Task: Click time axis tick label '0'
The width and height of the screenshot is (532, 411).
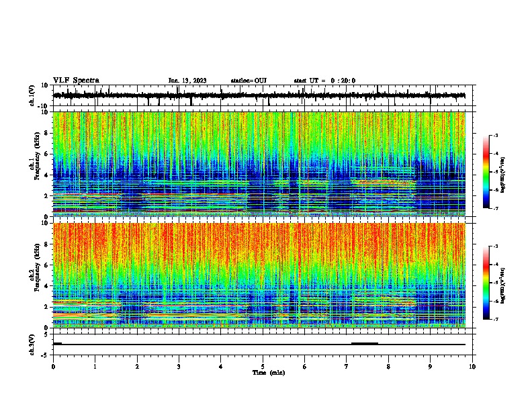Action: pos(53,367)
